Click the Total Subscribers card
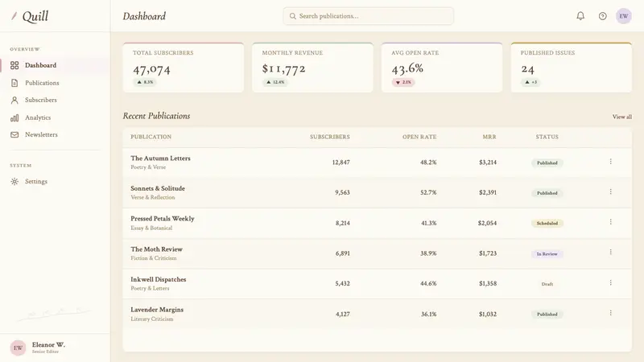 [184, 68]
